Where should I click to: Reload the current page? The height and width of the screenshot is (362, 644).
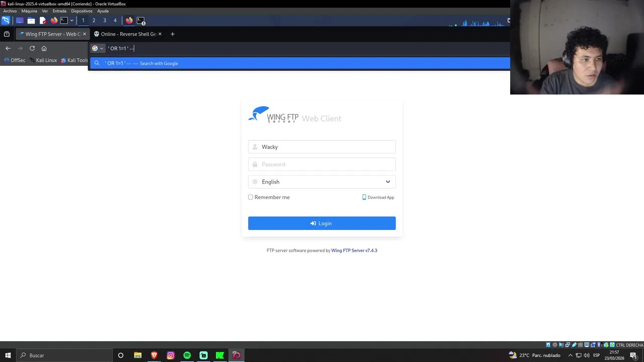click(32, 48)
